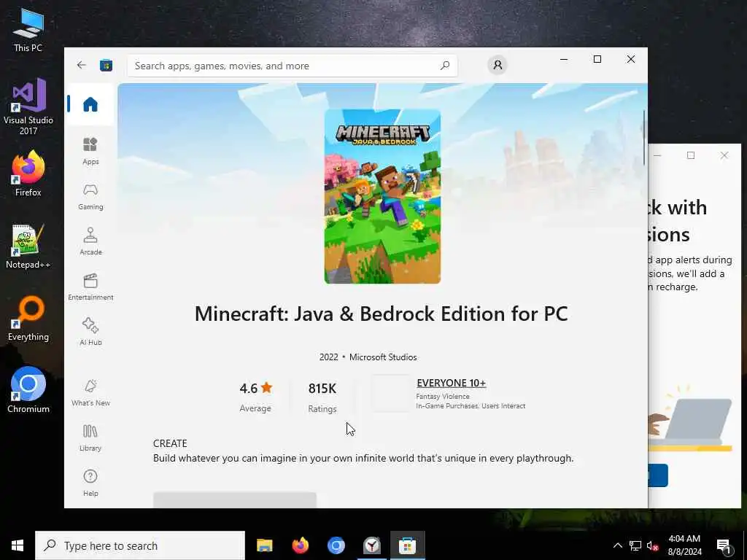Minimize the Microsoft Store window

point(564,59)
